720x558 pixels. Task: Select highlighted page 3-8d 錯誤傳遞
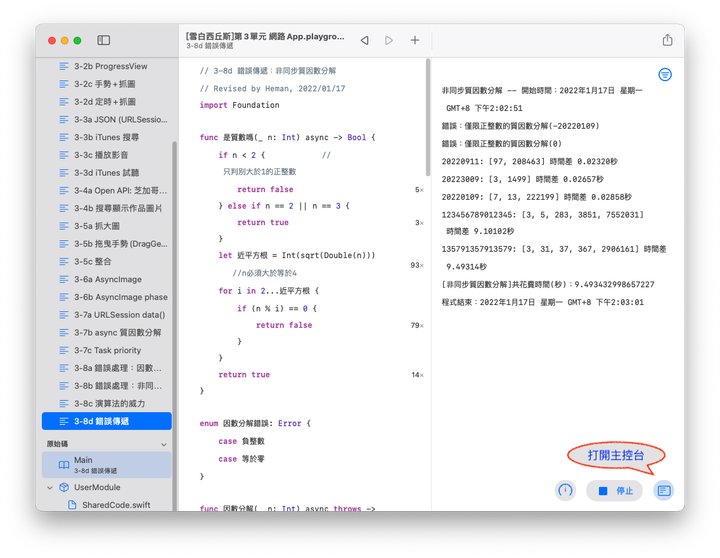click(107, 421)
